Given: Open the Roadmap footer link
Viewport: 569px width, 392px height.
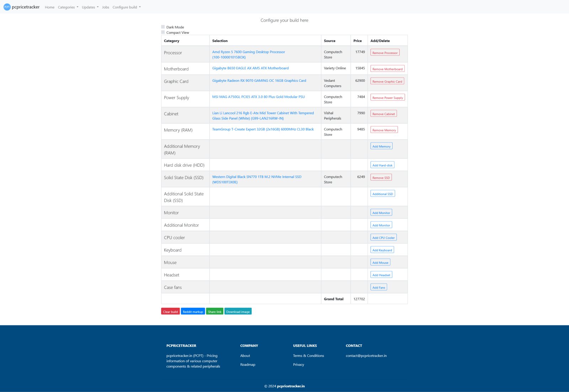Looking at the screenshot, I should tap(248, 365).
